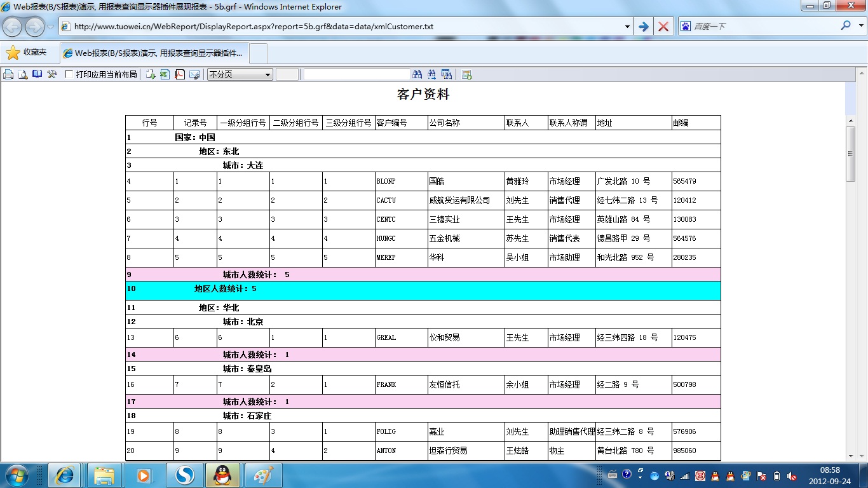
Task: Enable 打印应用当前布局 checkbox
Action: coord(69,74)
